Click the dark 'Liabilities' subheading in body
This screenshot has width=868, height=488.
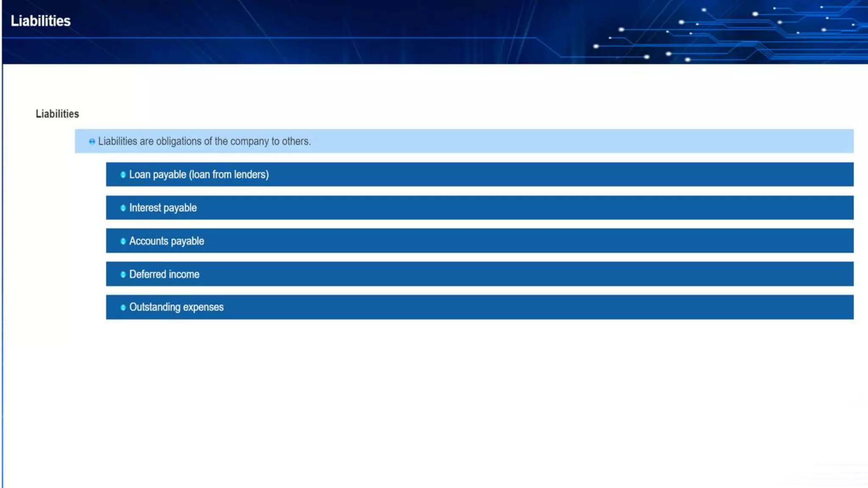click(57, 114)
